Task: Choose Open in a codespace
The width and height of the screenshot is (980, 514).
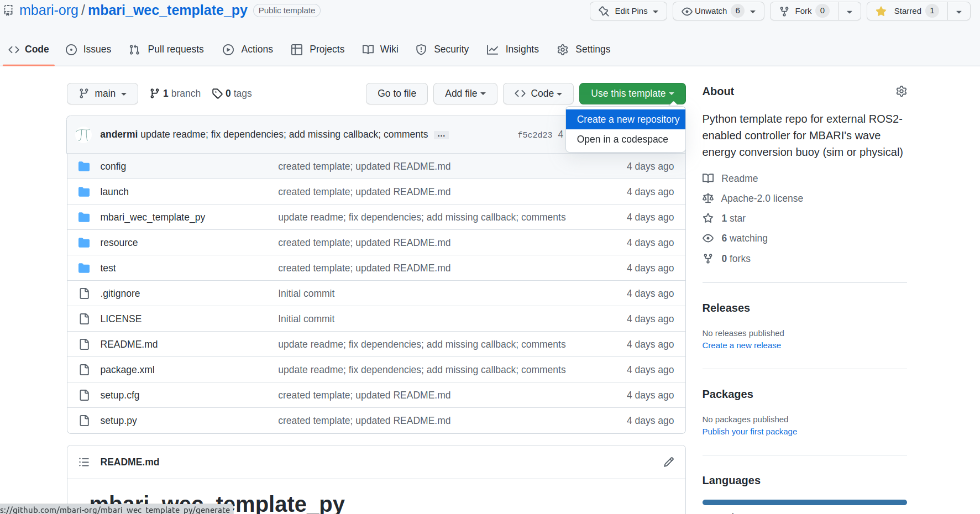Action: point(622,139)
